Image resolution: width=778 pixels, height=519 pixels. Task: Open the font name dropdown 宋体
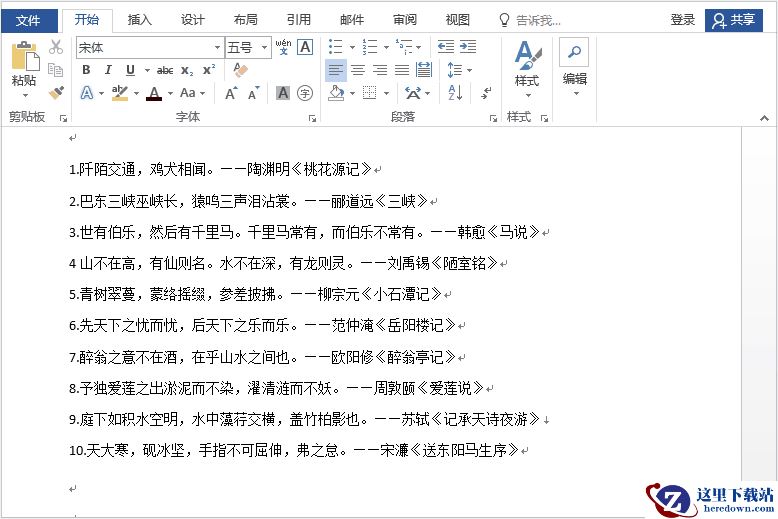click(x=217, y=48)
